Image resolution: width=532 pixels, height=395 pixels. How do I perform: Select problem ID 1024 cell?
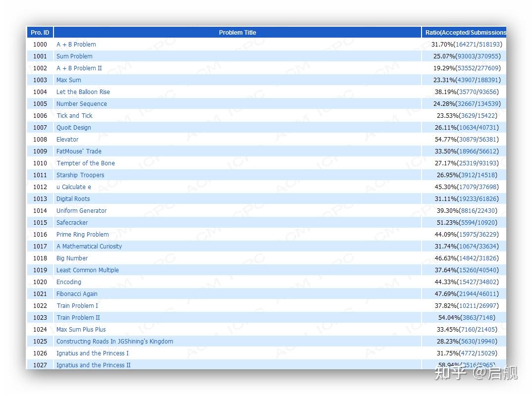coord(40,329)
